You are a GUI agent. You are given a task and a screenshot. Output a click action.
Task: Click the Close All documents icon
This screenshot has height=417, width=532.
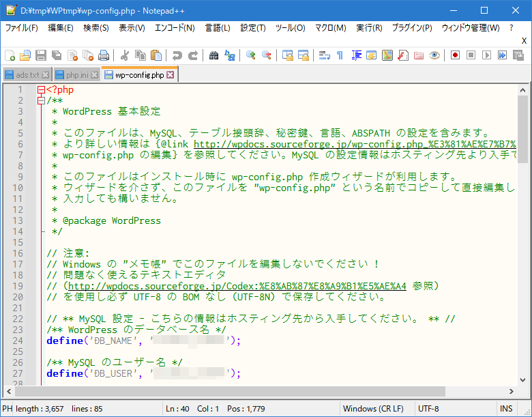[88, 55]
